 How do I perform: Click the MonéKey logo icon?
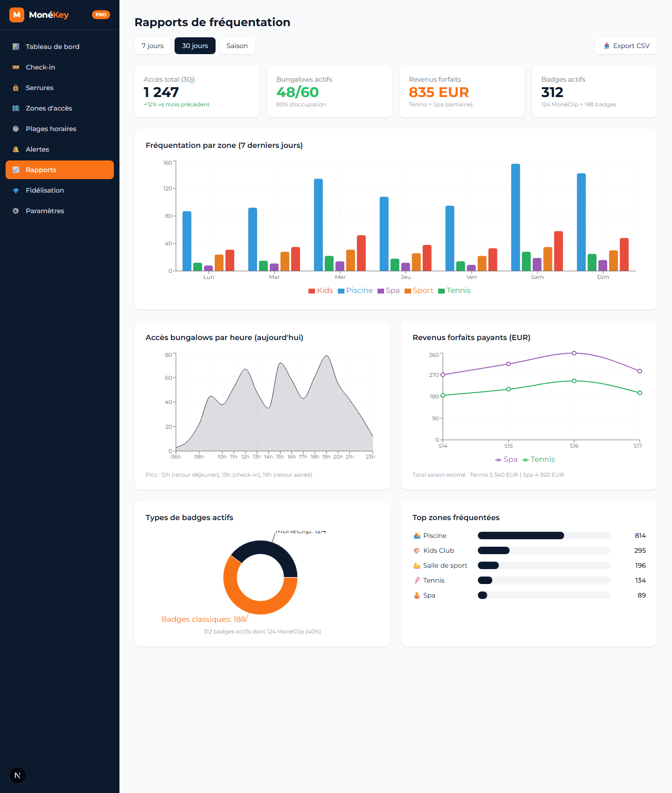tap(17, 15)
